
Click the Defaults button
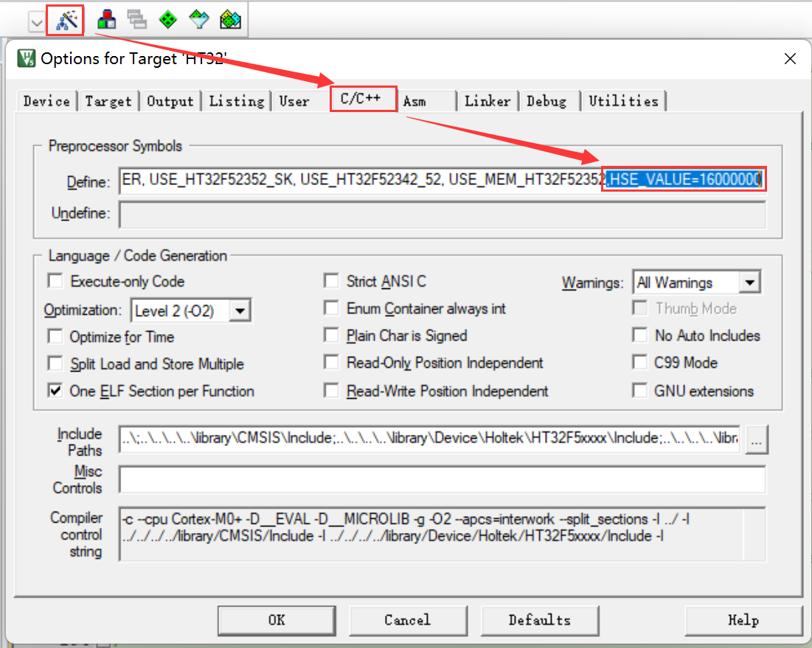539,620
